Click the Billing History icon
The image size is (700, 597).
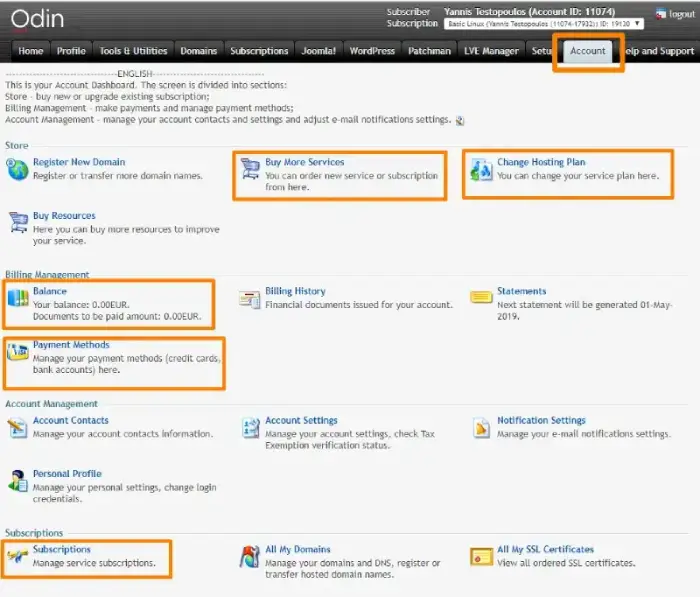pyautogui.click(x=250, y=299)
